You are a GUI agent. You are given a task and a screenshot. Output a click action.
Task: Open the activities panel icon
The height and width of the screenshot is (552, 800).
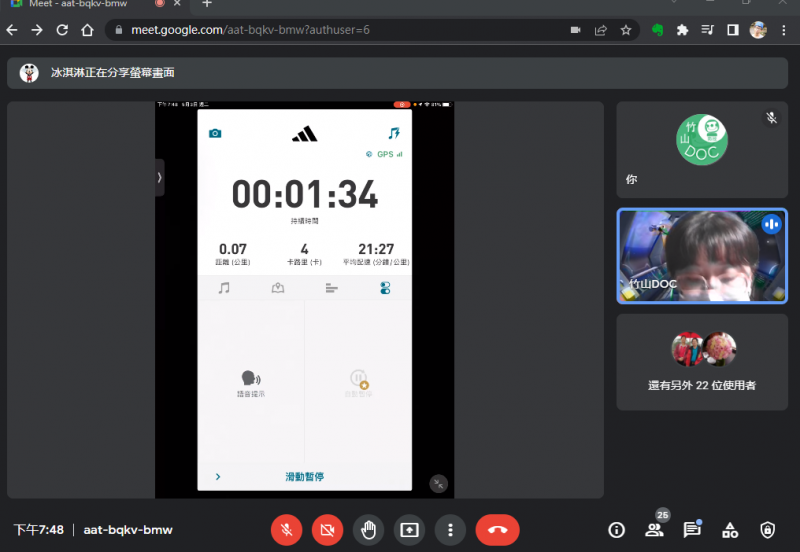coord(730,530)
